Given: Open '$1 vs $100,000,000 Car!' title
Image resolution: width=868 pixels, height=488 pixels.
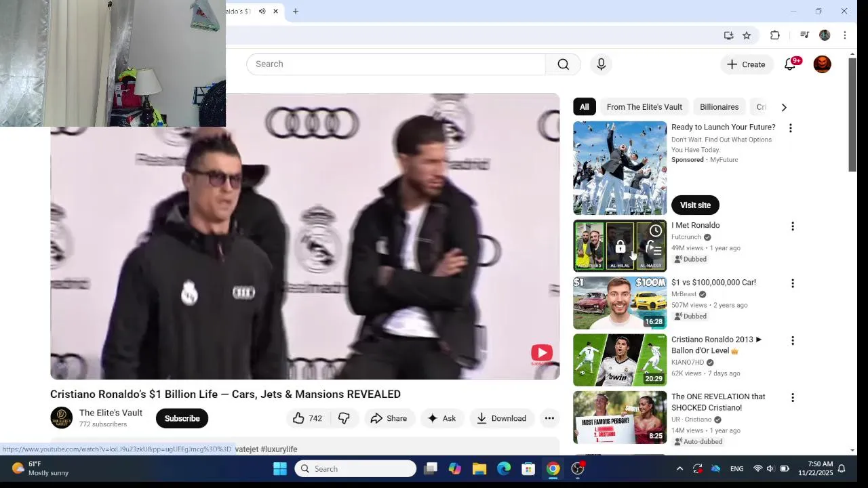Looking at the screenshot, I should coord(713,282).
